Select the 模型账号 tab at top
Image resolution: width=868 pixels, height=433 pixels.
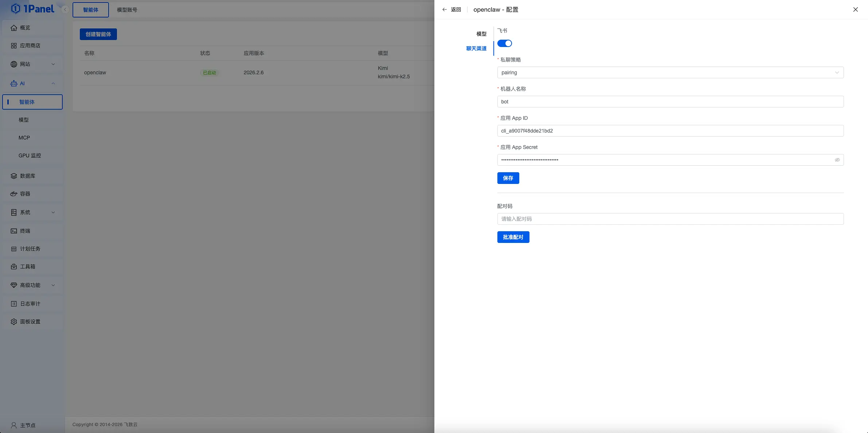127,10
